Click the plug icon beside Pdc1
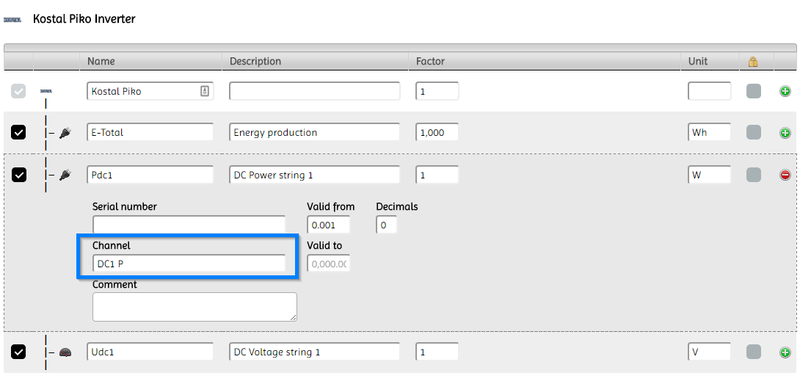This screenshot has height=373, width=800. click(65, 175)
